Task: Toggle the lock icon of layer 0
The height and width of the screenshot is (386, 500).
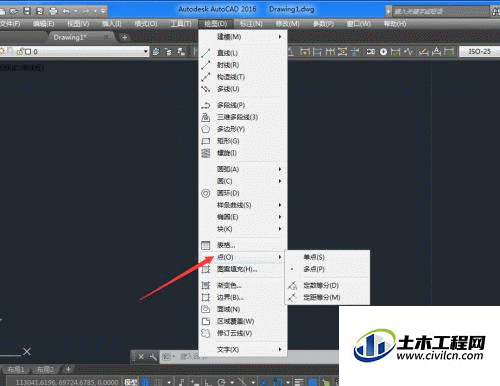Action: click(x=21, y=52)
